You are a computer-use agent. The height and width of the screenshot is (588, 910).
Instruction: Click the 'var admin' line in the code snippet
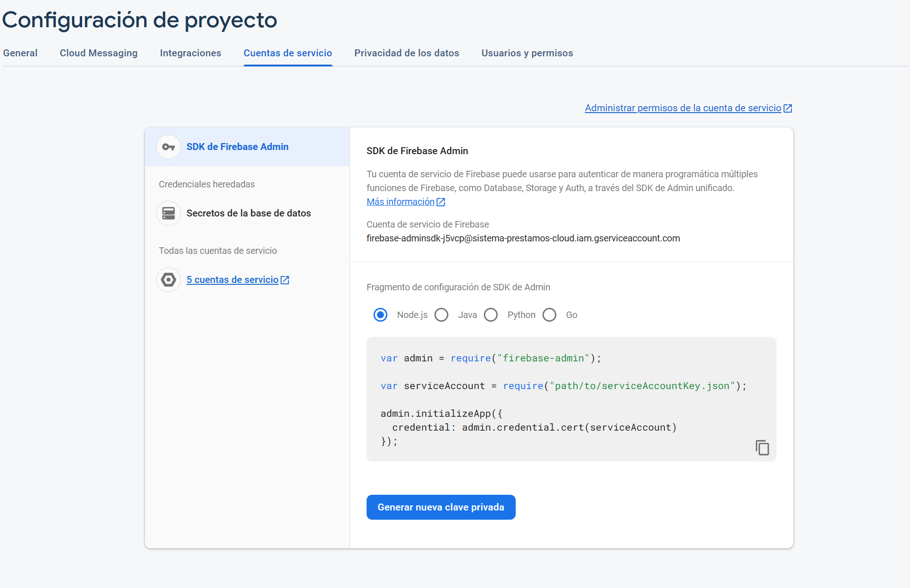click(x=491, y=358)
